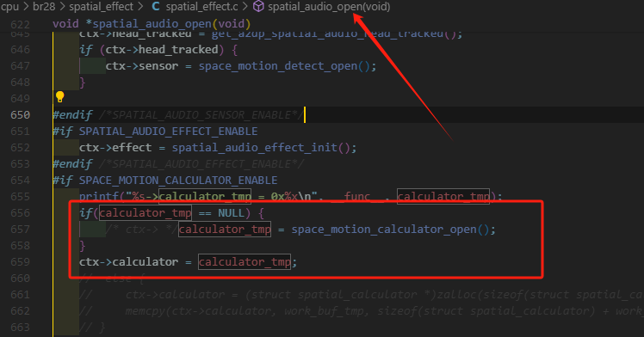The height and width of the screenshot is (337, 644).
Task: Click the C language file icon in breadcrumb
Action: coord(156,7)
